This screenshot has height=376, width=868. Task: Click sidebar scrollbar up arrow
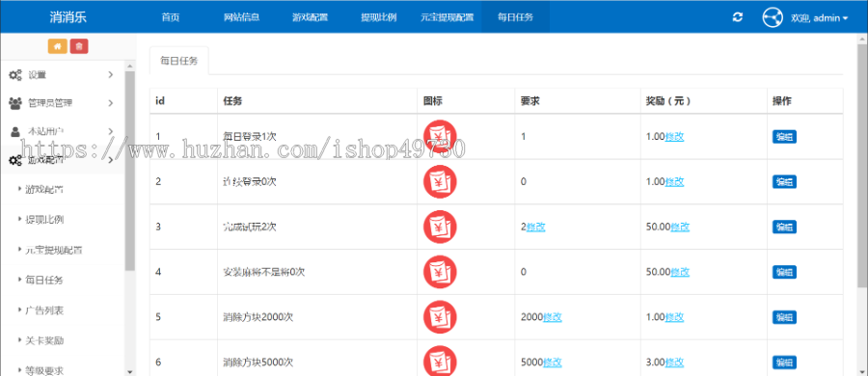coord(130,67)
